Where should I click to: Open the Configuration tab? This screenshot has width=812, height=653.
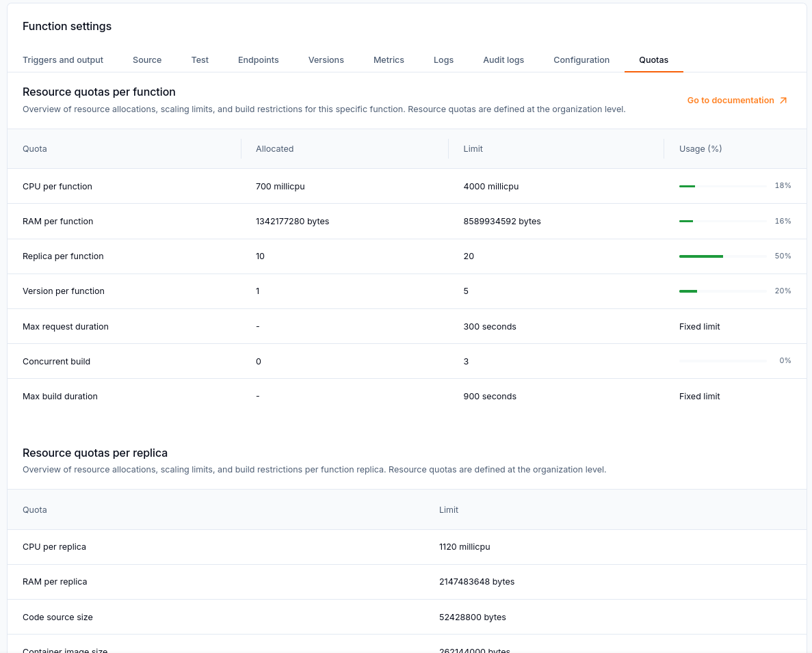[581, 60]
